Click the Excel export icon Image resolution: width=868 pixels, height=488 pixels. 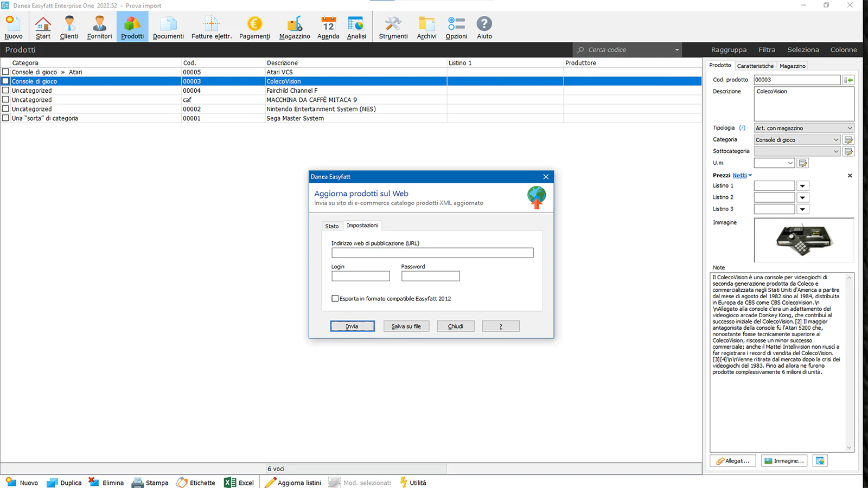(239, 483)
